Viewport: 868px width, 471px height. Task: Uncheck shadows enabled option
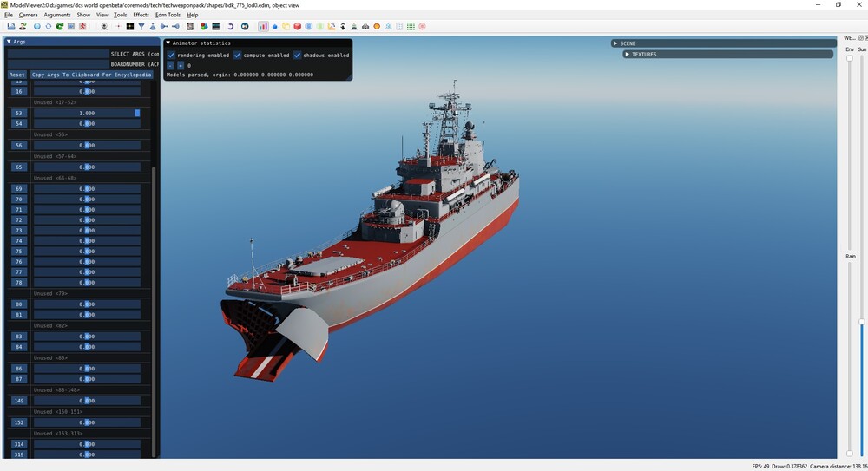tap(297, 56)
